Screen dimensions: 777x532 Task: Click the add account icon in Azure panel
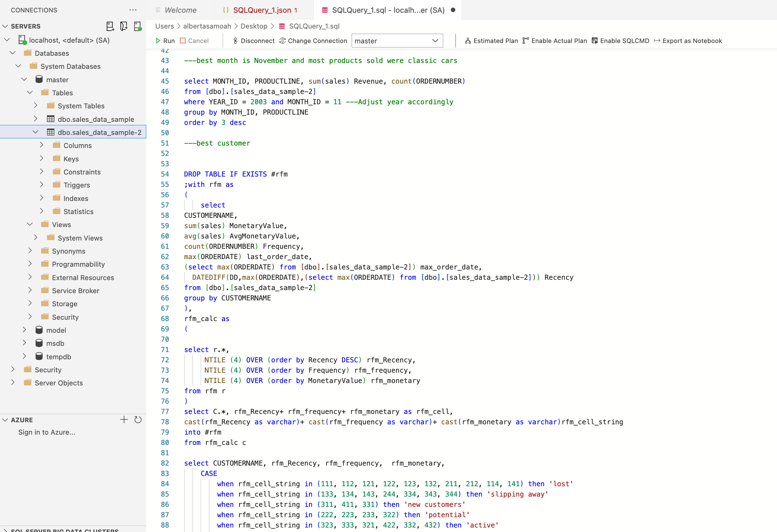point(124,419)
